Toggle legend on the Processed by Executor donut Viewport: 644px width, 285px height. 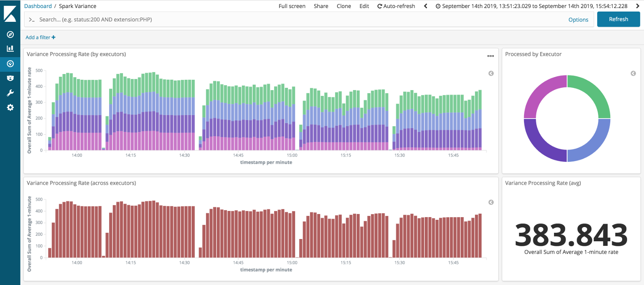(x=633, y=74)
